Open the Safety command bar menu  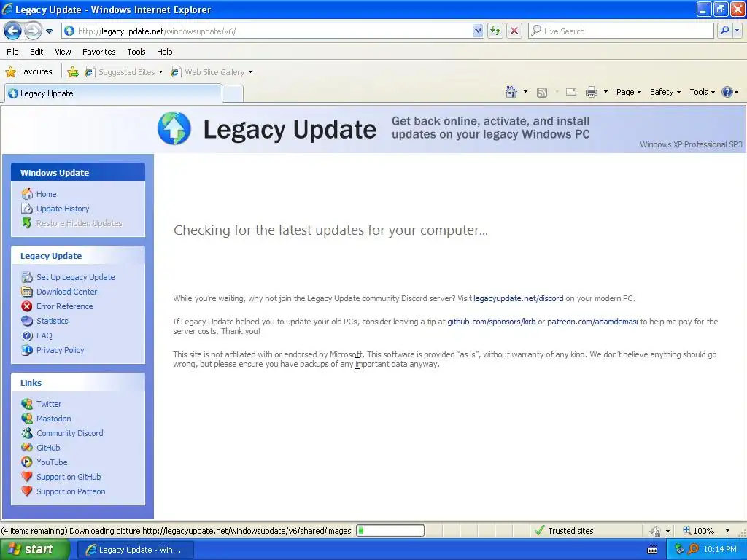click(665, 92)
